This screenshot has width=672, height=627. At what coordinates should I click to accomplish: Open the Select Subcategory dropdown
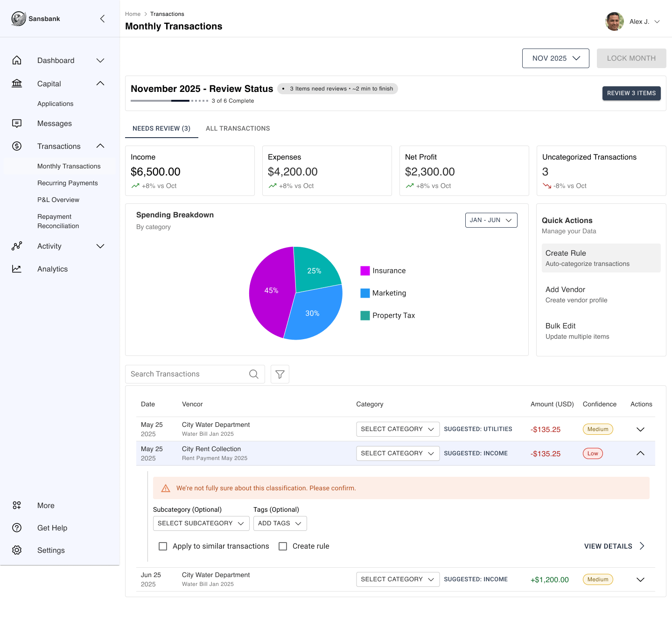coord(201,523)
